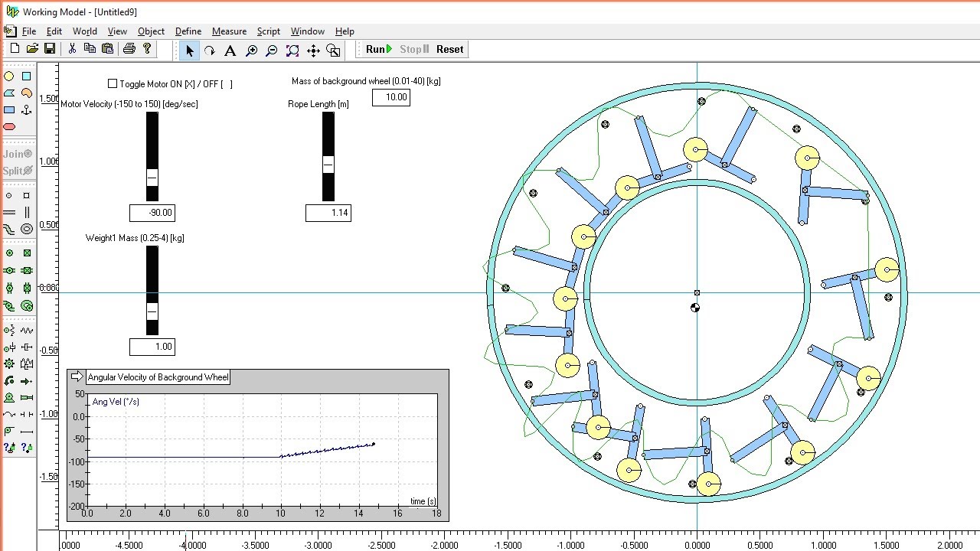Screen dimensions: 980x551
Task: Select the Curved polygon body tool
Action: coord(27,93)
